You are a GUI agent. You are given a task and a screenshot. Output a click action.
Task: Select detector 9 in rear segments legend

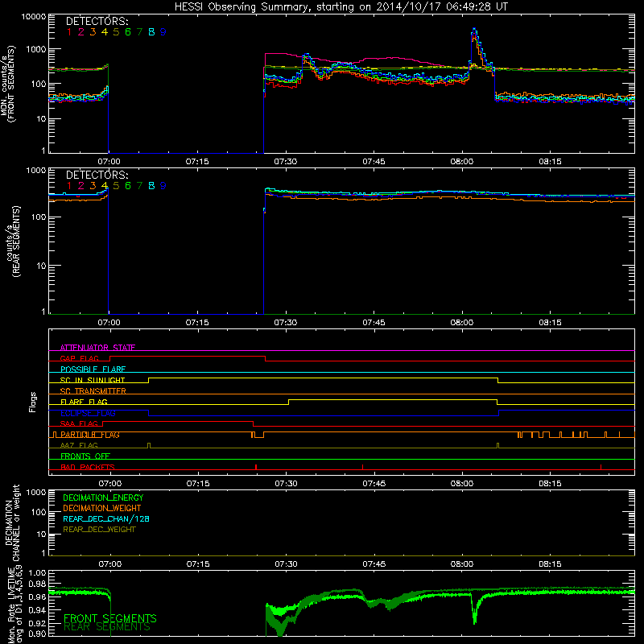pos(163,186)
